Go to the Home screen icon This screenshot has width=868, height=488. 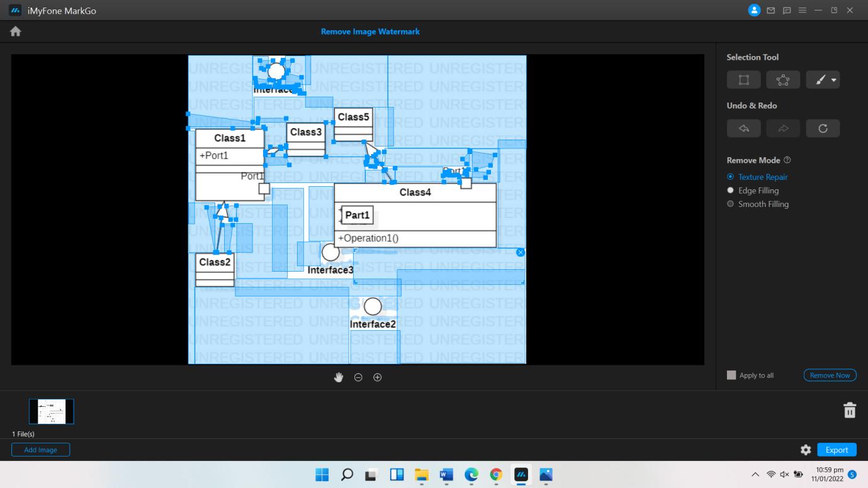click(x=15, y=31)
